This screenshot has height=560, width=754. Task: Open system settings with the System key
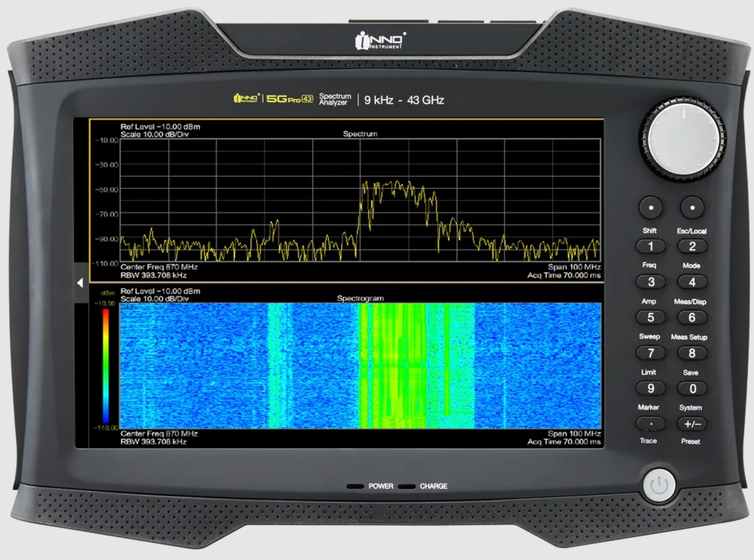pyautogui.click(x=693, y=423)
